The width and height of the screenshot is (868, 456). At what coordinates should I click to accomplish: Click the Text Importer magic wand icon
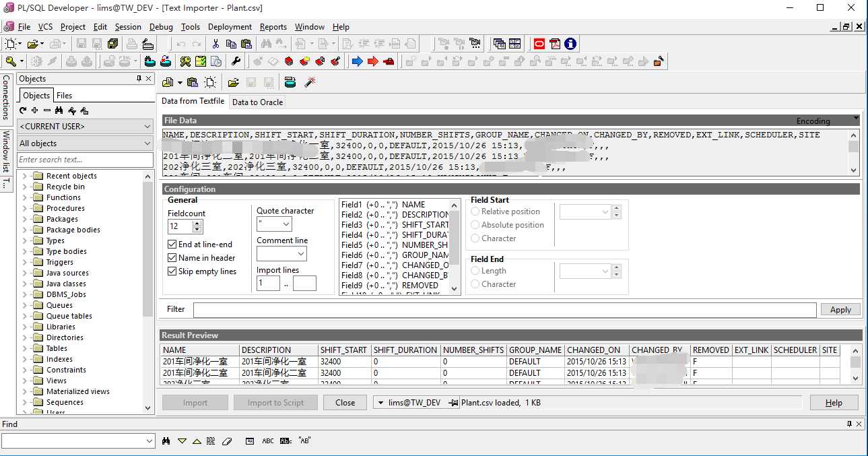click(x=310, y=82)
